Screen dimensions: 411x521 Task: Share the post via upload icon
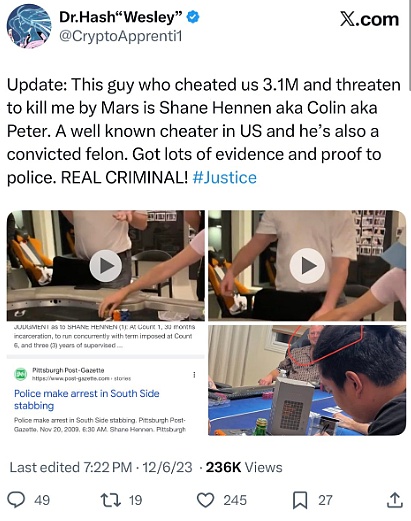coord(395,500)
